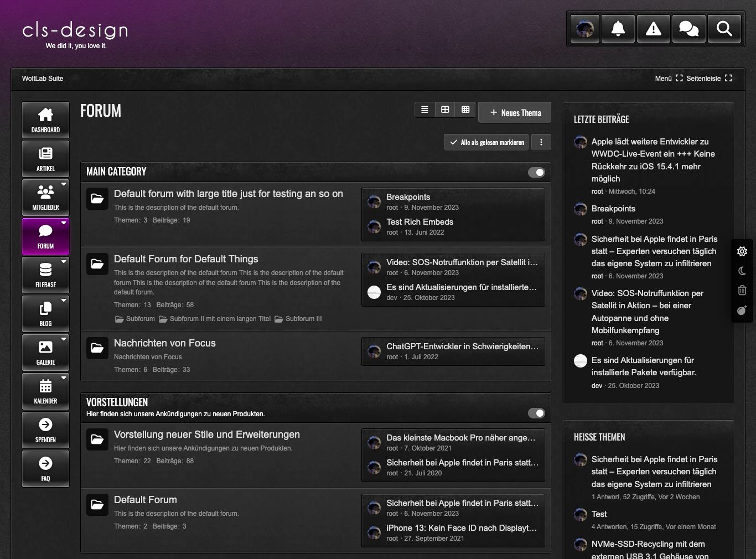Image resolution: width=756 pixels, height=559 pixels.
Task: Open the notifications bell icon
Action: pos(618,28)
